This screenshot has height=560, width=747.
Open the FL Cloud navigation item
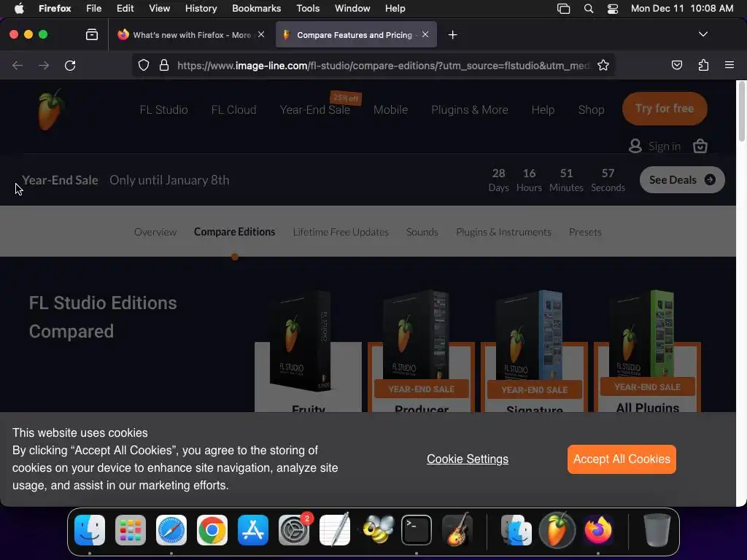click(234, 109)
